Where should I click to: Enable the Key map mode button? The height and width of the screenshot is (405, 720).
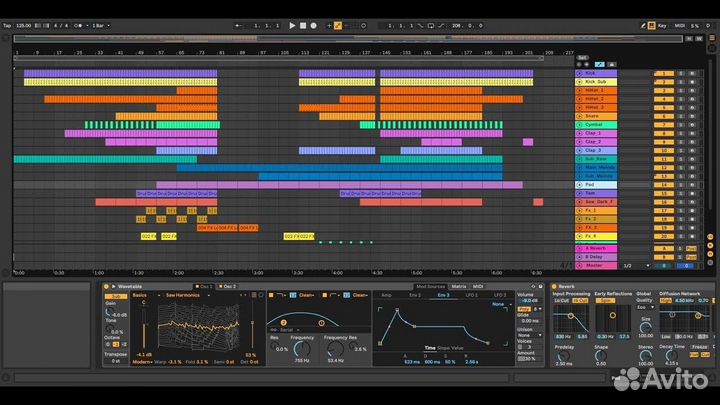tap(662, 24)
